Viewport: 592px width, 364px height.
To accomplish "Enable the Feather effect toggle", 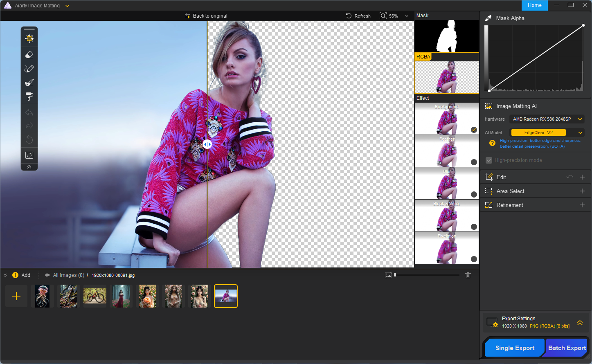I will point(474,162).
